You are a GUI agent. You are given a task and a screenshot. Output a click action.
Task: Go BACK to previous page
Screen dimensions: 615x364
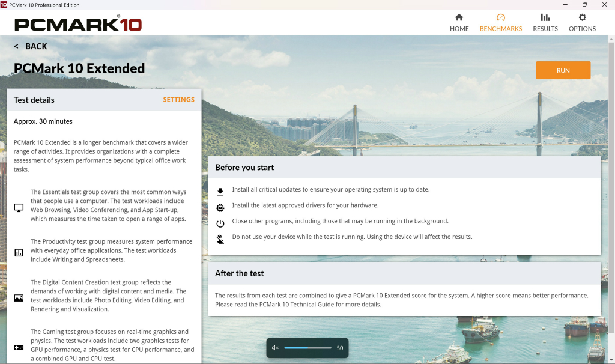(x=31, y=46)
